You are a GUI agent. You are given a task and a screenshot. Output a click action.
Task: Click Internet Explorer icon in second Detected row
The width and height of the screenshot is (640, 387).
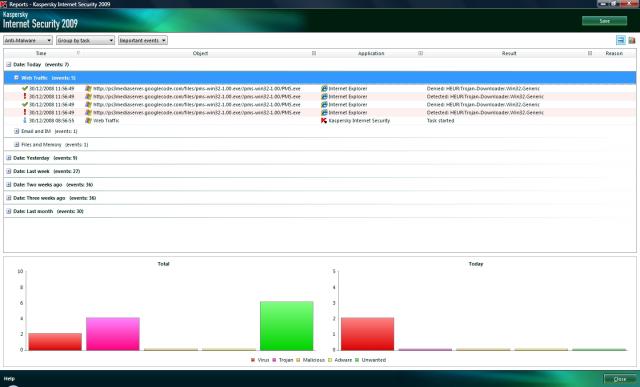324,112
